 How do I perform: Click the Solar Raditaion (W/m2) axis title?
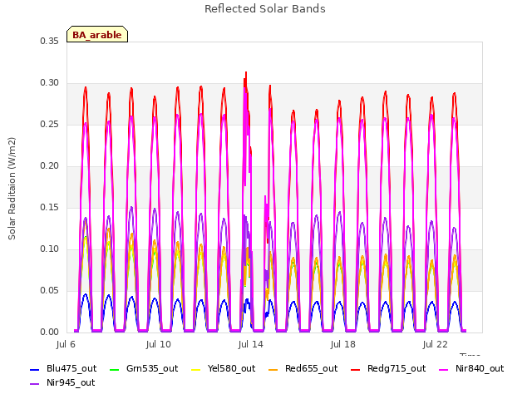[12, 189]
